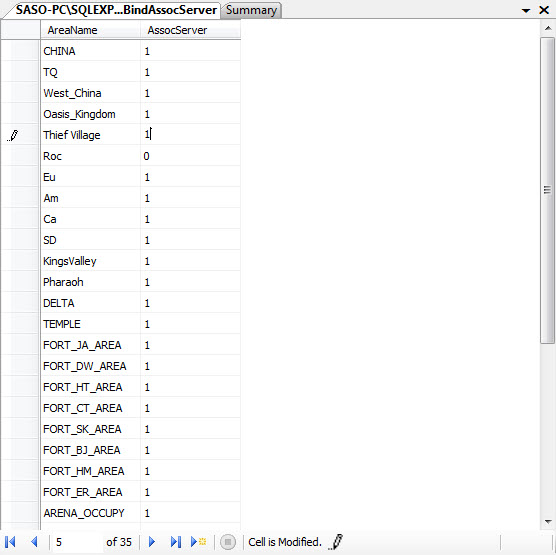
Task: Click the scroll up arrow
Action: 548,28
